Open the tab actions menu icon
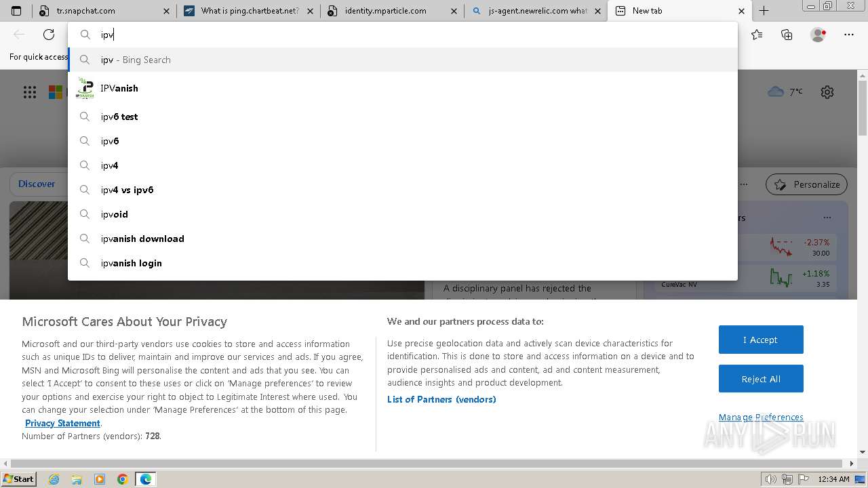The image size is (868, 488). click(x=16, y=11)
